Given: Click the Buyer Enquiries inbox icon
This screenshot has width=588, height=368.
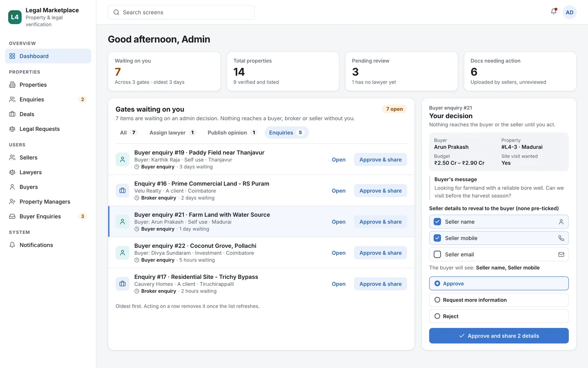Looking at the screenshot, I should pyautogui.click(x=12, y=216).
